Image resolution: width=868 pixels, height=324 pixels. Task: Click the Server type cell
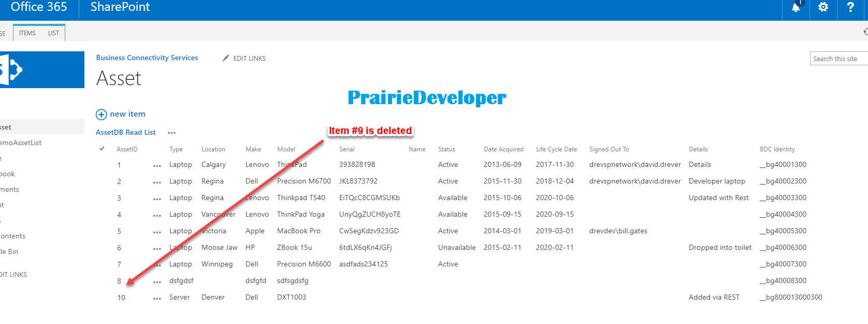(180, 297)
